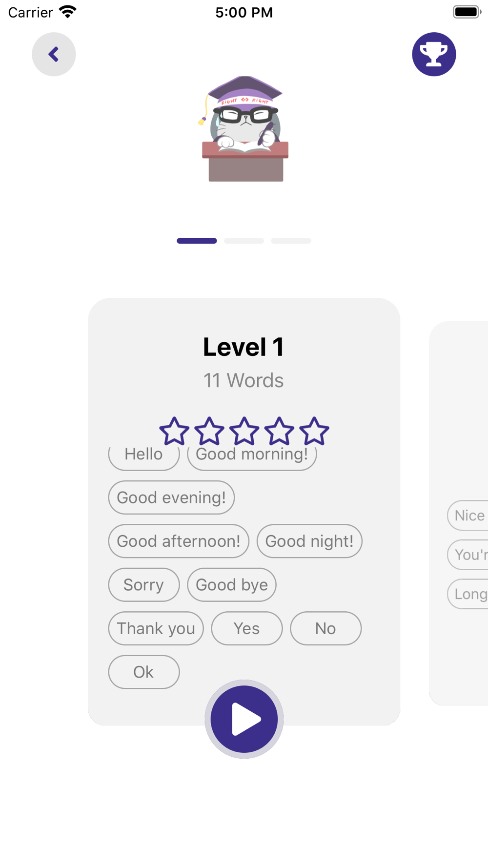The width and height of the screenshot is (488, 868).
Task: Open the trophy achievements screen
Action: pyautogui.click(x=434, y=54)
